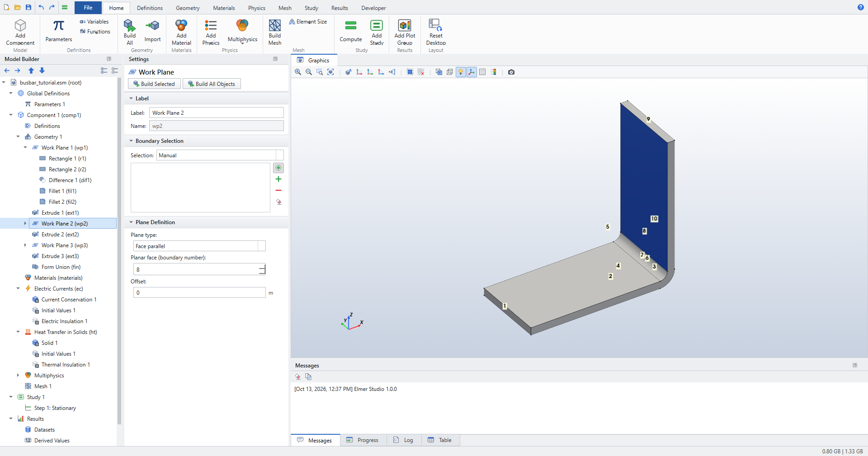This screenshot has height=456, width=868.
Task: Open the File menu button
Action: pos(88,8)
